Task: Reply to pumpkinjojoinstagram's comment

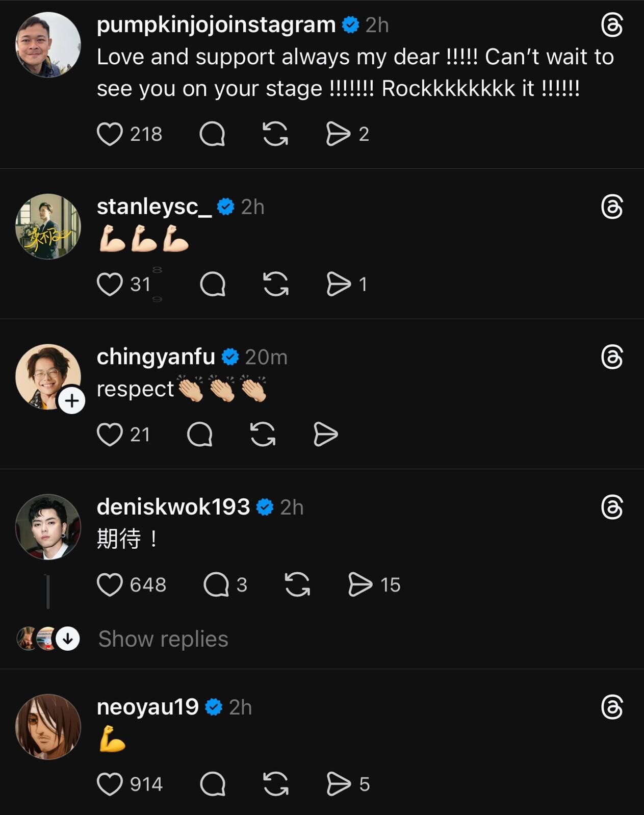Action: tap(212, 134)
